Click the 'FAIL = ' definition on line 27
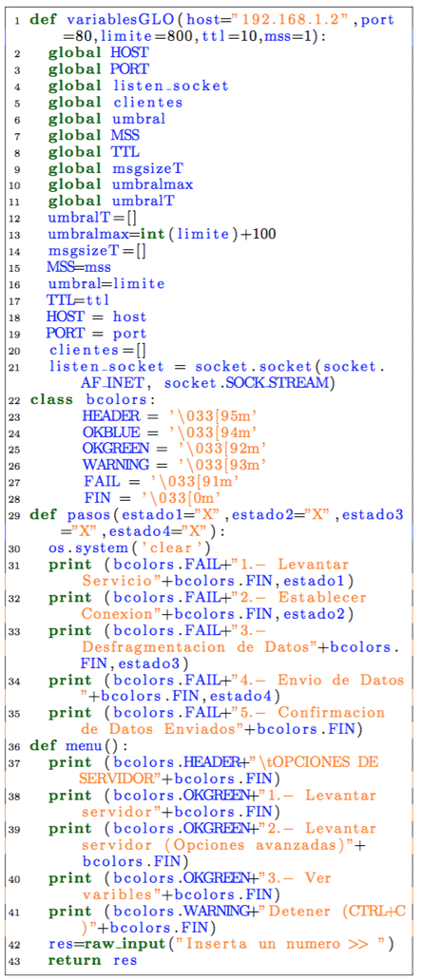422x980 pixels. point(162,481)
